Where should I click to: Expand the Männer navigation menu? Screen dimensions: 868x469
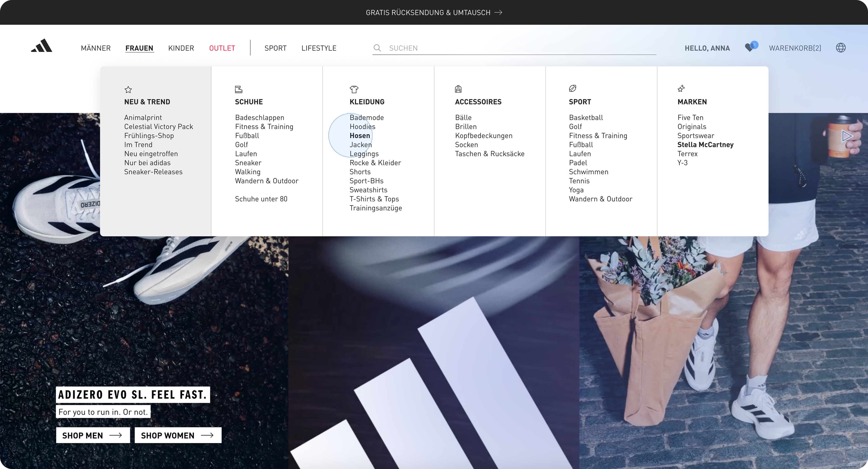96,48
